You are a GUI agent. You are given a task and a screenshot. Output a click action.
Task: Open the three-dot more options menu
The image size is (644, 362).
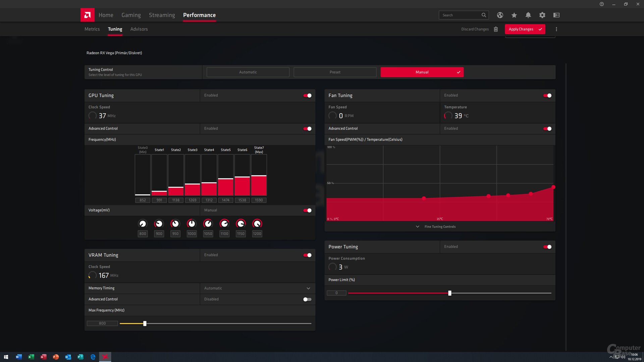pos(556,29)
